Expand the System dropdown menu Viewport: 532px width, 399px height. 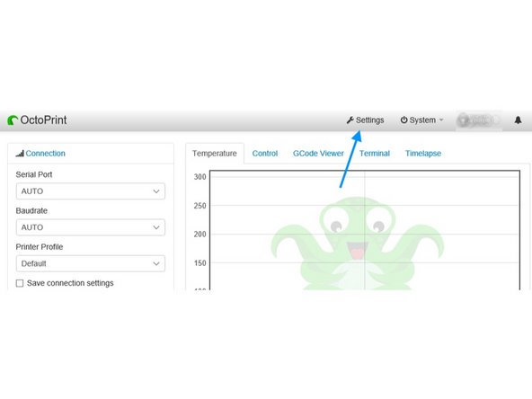[x=422, y=120]
